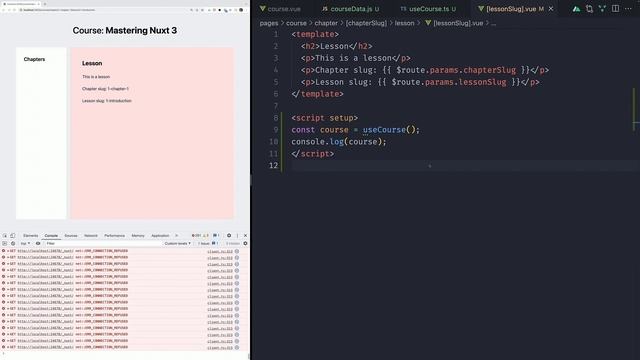Open the Memory tab in DevTools
The image size is (640, 360).
(138, 236)
